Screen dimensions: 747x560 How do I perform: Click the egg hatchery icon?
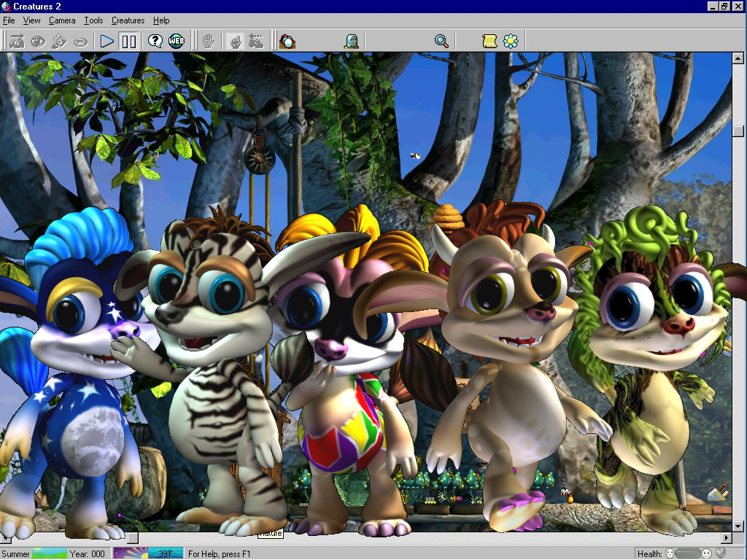tap(287, 42)
